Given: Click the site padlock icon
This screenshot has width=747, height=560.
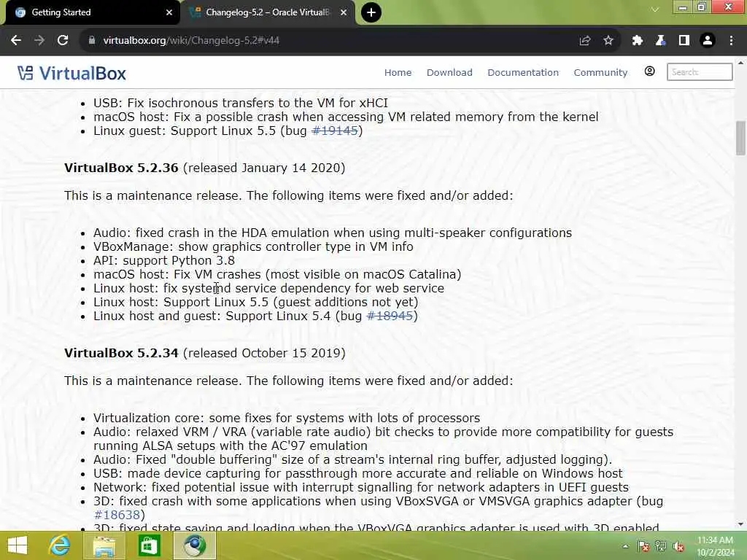Looking at the screenshot, I should coord(92,41).
